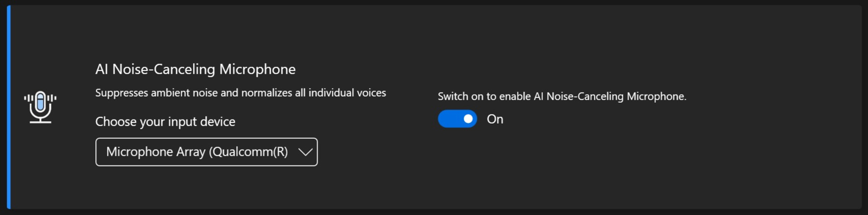Click the "Choose your input device" label
Screen dimensions: 868x215
click(x=165, y=122)
